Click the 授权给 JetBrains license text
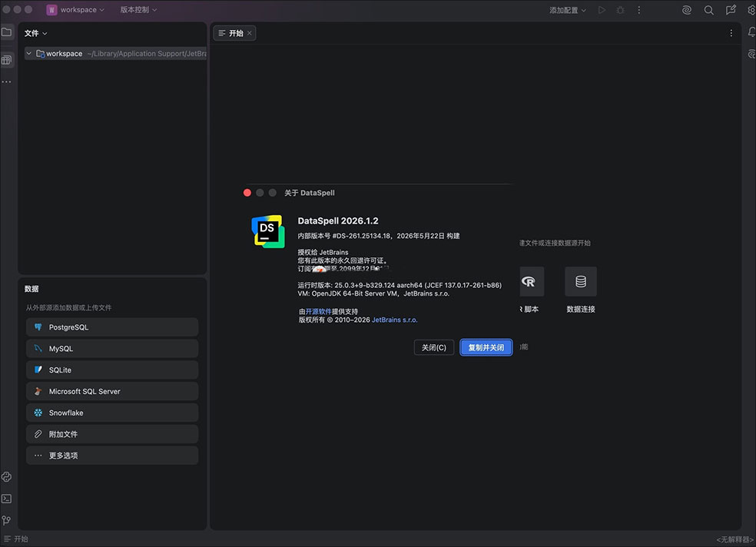 click(x=323, y=252)
